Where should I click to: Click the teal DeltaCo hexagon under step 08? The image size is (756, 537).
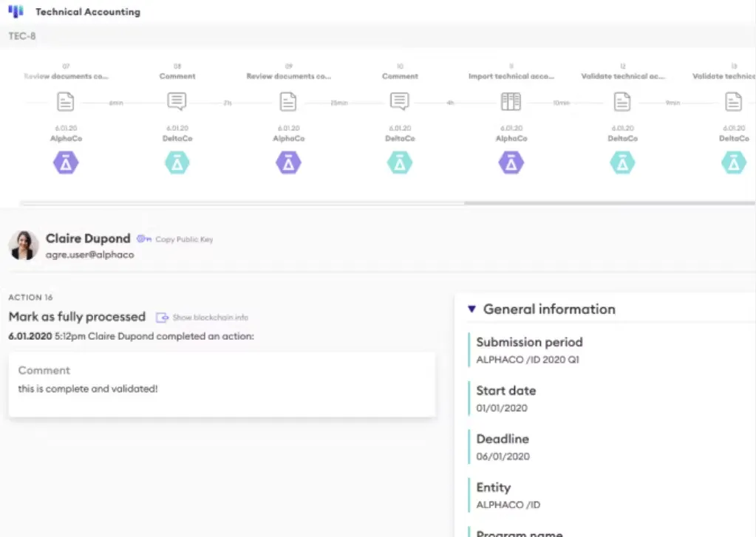177,163
